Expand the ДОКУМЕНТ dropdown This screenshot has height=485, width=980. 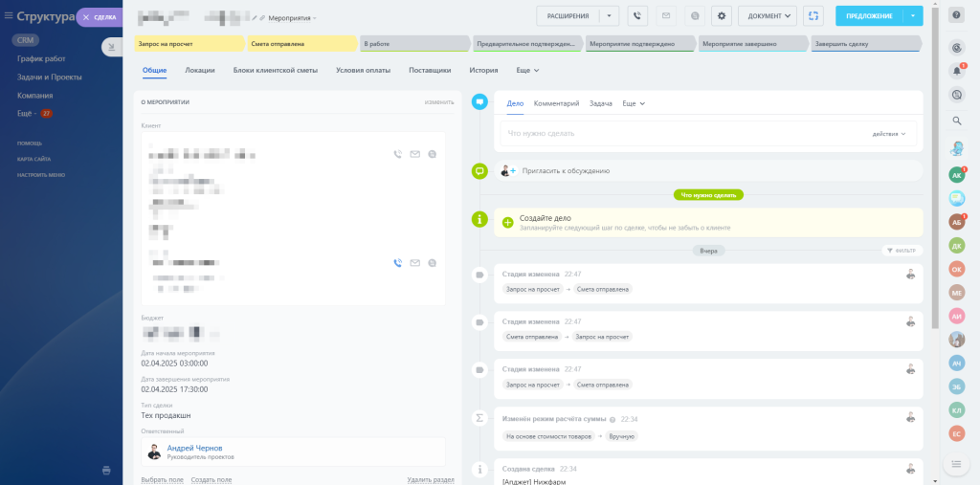click(768, 15)
